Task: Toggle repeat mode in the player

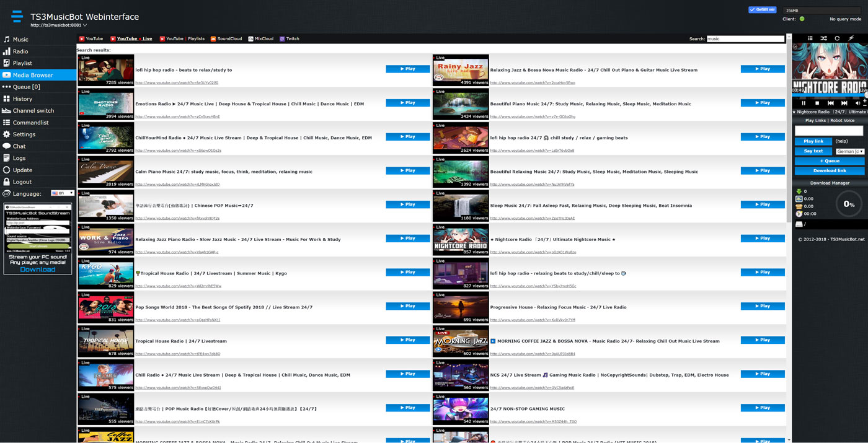Action: [x=837, y=38]
